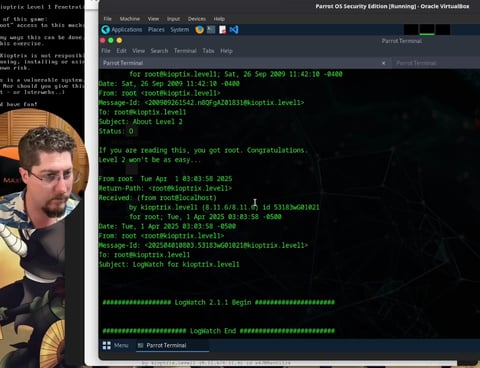Click the Menu grid icon
The height and width of the screenshot is (368, 480).
coord(107,345)
